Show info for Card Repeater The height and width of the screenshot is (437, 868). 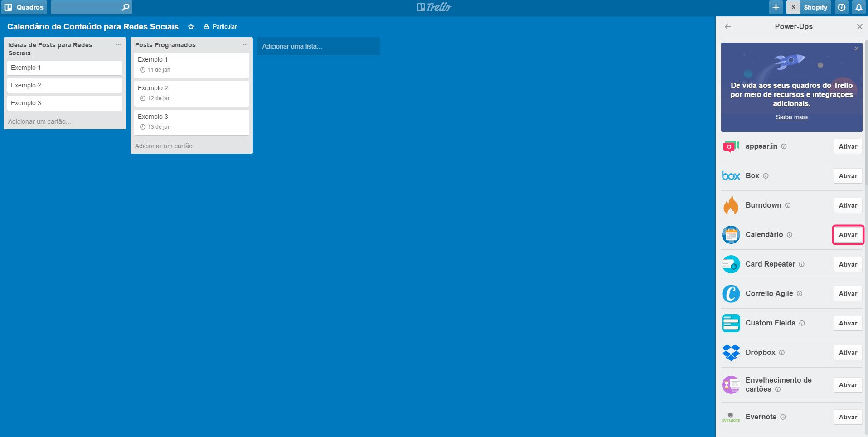click(x=801, y=264)
